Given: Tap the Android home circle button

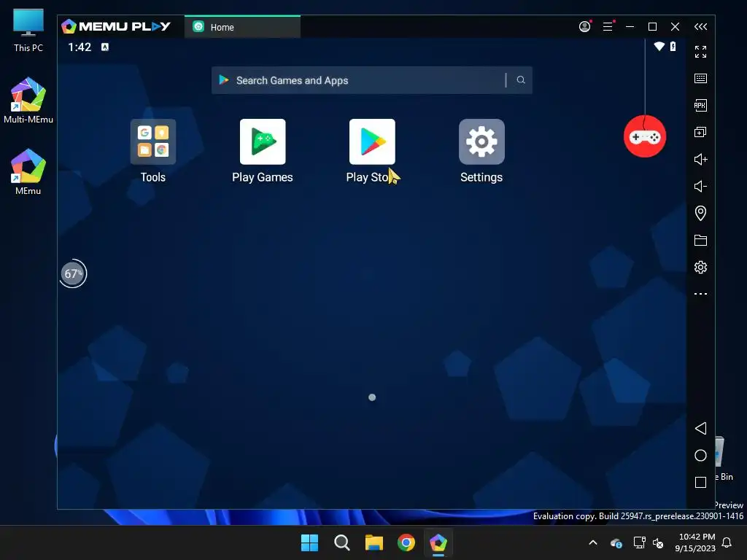Looking at the screenshot, I should tap(700, 455).
